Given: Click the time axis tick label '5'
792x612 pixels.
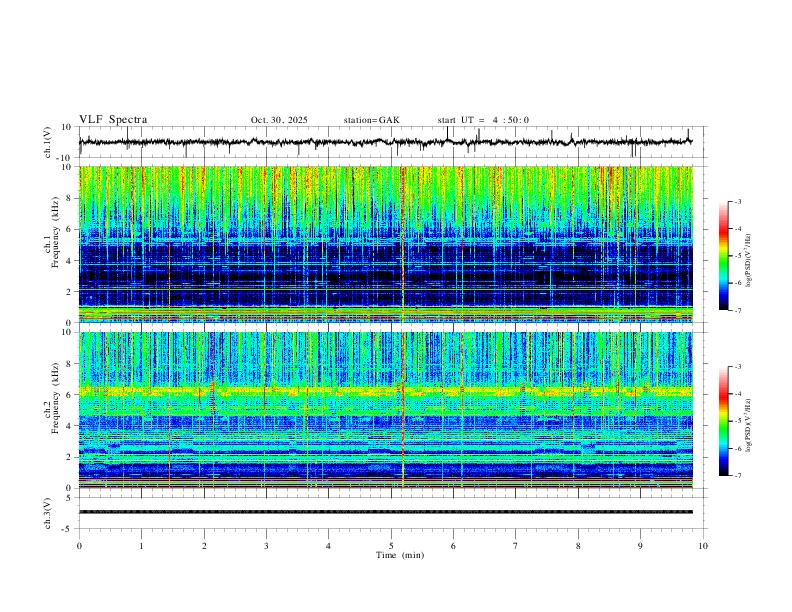Looking at the screenshot, I should [x=391, y=546].
